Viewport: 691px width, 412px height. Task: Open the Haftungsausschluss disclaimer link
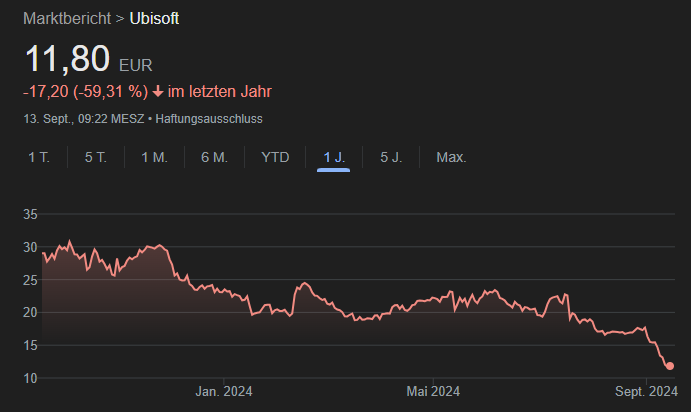209,119
